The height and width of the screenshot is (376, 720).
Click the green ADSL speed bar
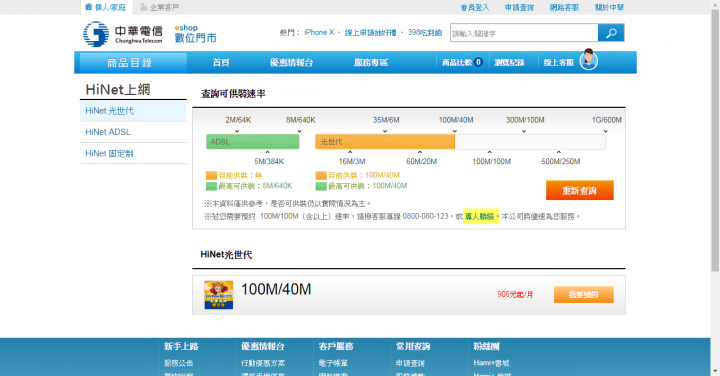(253, 142)
